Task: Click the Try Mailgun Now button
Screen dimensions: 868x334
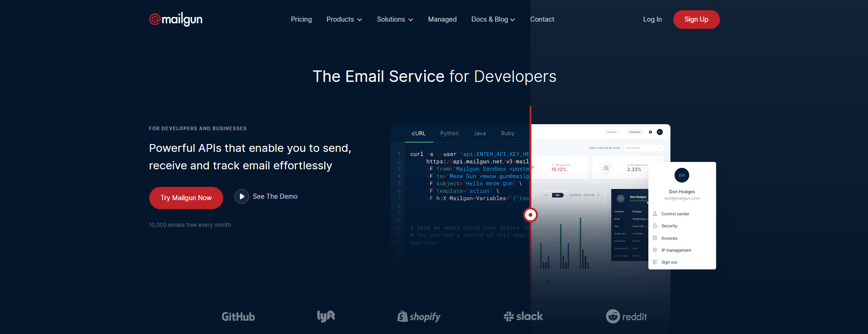Action: (186, 198)
